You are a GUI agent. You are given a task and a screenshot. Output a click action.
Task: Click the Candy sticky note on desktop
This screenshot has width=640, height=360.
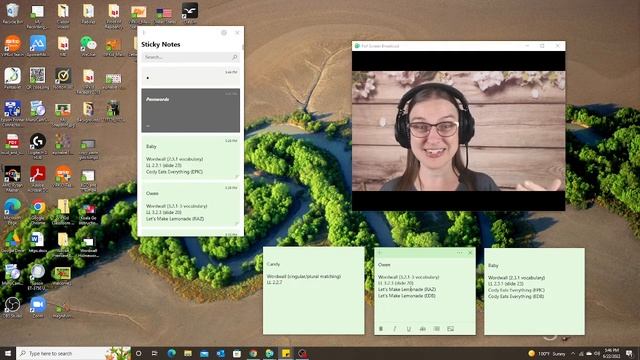tap(313, 291)
